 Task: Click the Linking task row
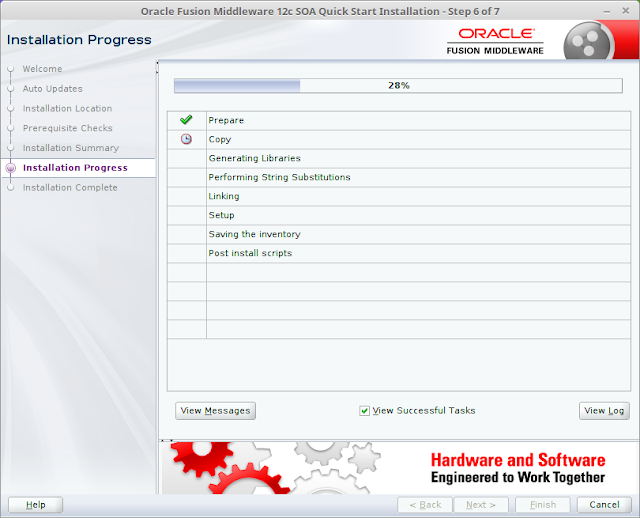399,196
